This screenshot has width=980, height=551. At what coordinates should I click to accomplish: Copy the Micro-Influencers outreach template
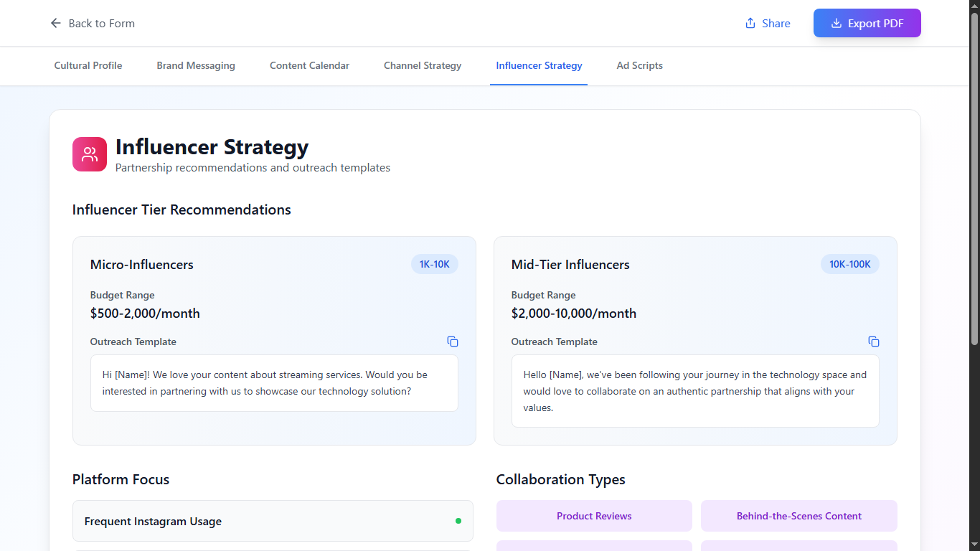pos(453,342)
